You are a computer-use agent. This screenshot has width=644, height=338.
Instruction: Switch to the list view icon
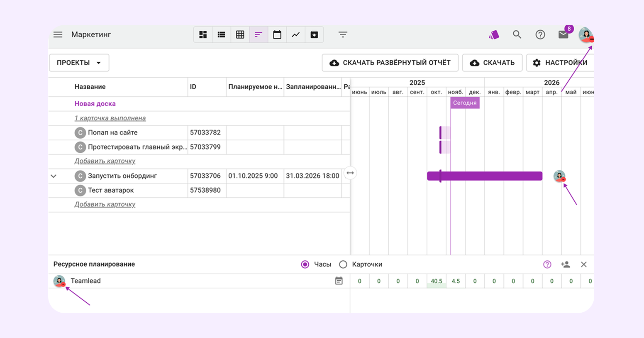(222, 34)
